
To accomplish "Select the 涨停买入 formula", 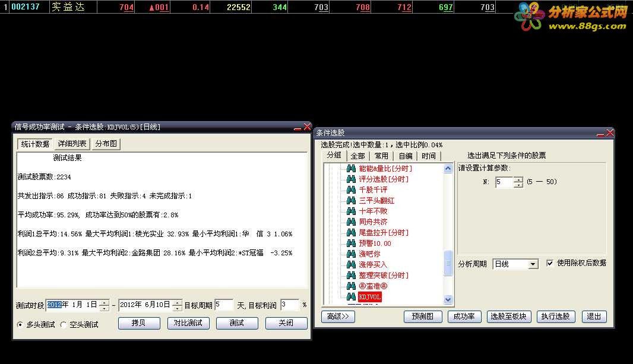I will tap(373, 264).
